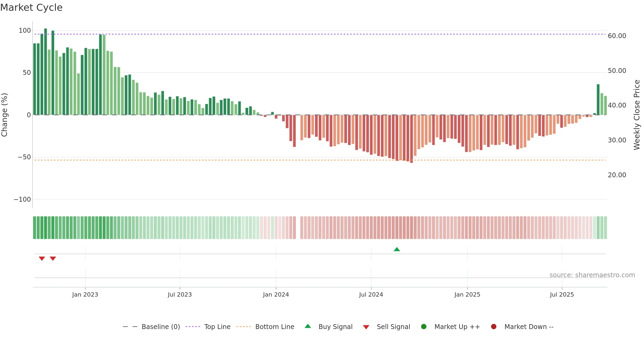The width and height of the screenshot is (644, 362).
Task: Click the white gap in the heatmap strip
Action: coord(298,228)
